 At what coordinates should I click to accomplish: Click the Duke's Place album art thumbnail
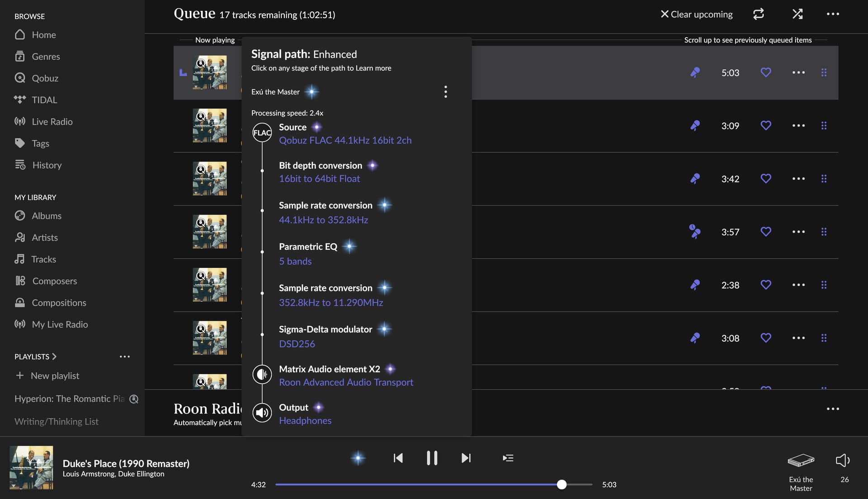(x=31, y=468)
